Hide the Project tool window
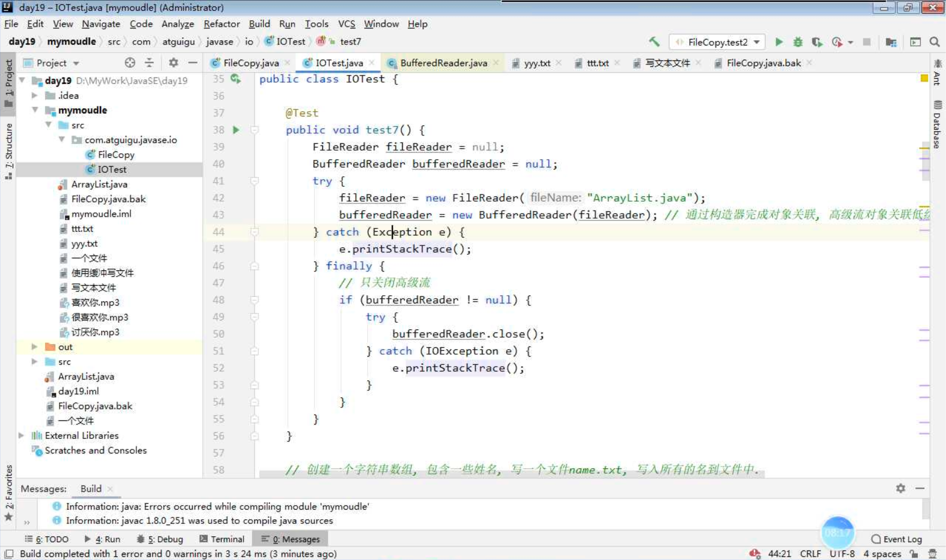The image size is (946, 560). pos(193,63)
